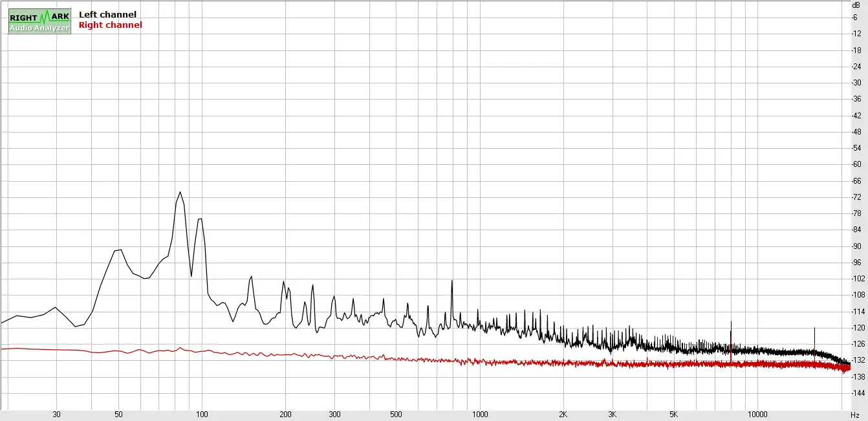Click the 10000 frequency axis label
This screenshot has width=868, height=421.
(757, 415)
